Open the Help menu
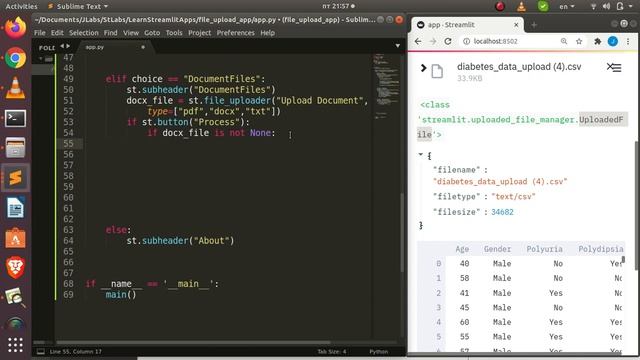The width and height of the screenshot is (640, 360). 267,33
